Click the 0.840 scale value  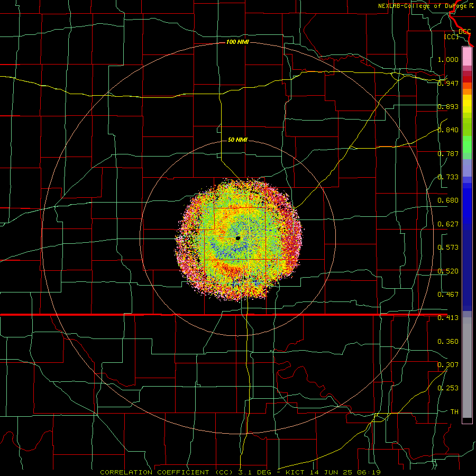448,130
